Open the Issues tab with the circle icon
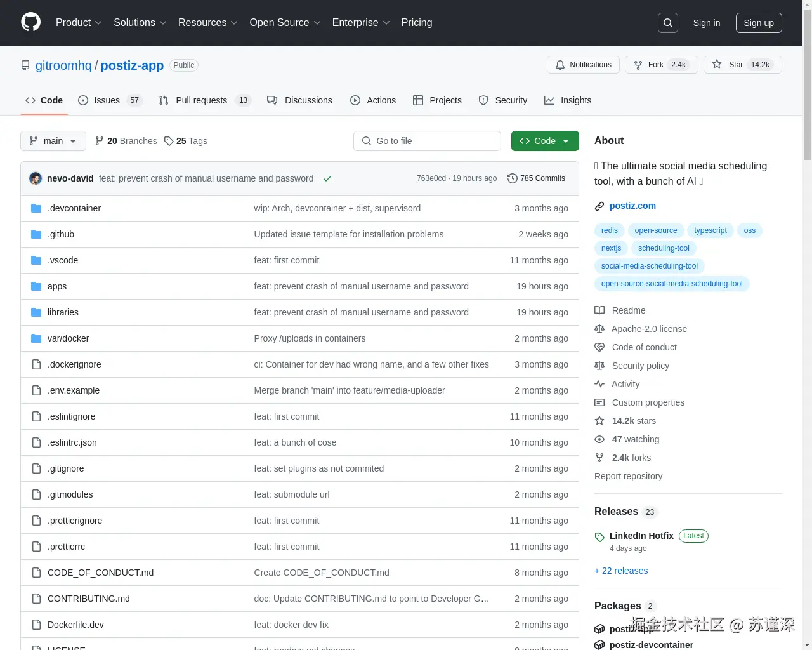 click(x=82, y=100)
